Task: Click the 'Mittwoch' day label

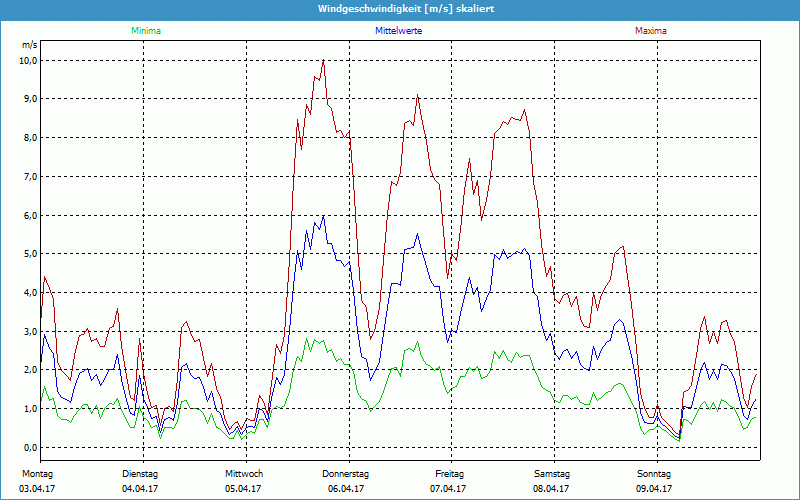Action: [244, 474]
